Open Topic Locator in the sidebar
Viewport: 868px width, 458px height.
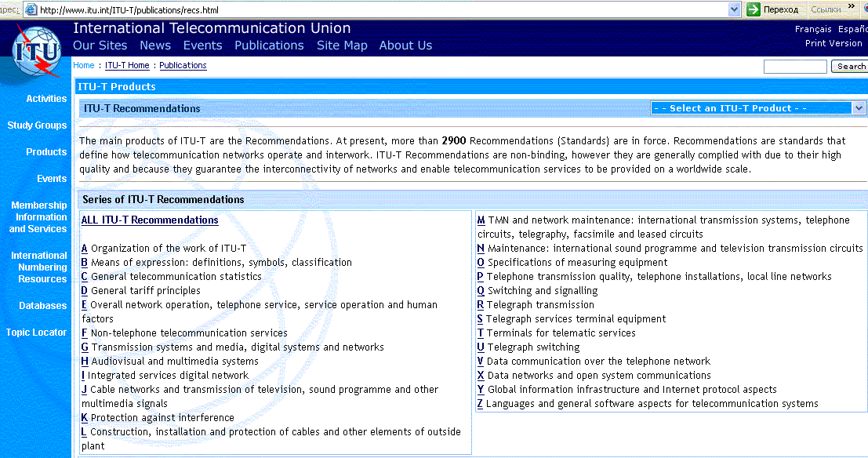point(37,333)
